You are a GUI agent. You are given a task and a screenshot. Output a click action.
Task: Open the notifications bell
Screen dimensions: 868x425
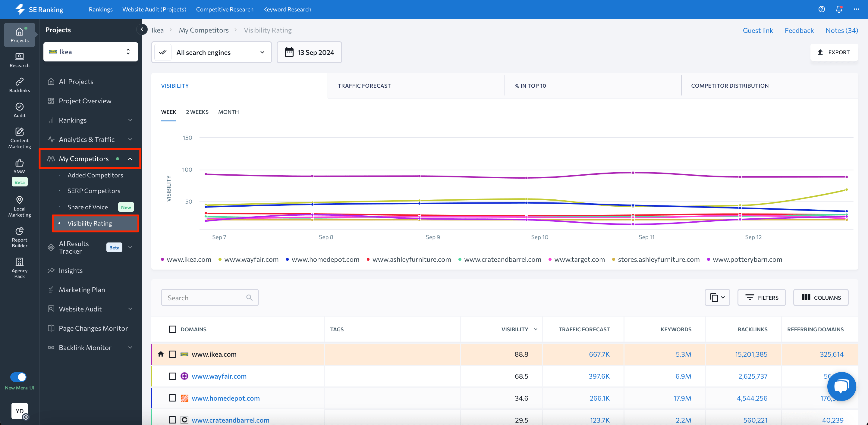tap(839, 9)
